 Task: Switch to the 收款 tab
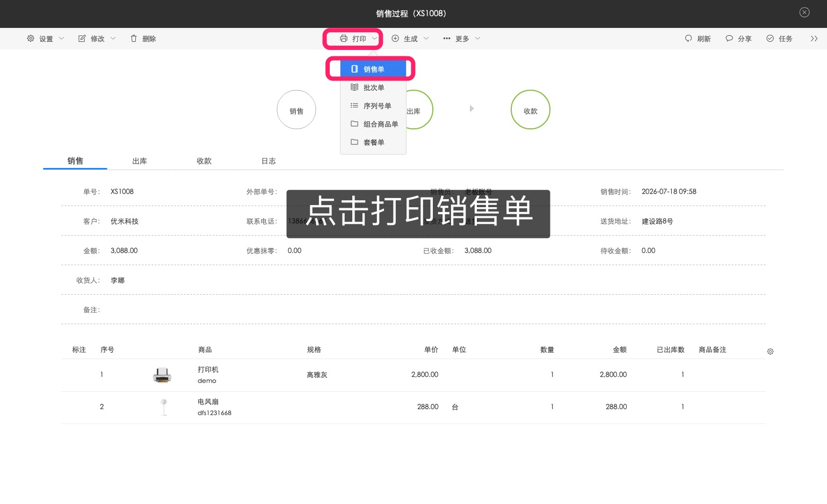click(x=204, y=161)
